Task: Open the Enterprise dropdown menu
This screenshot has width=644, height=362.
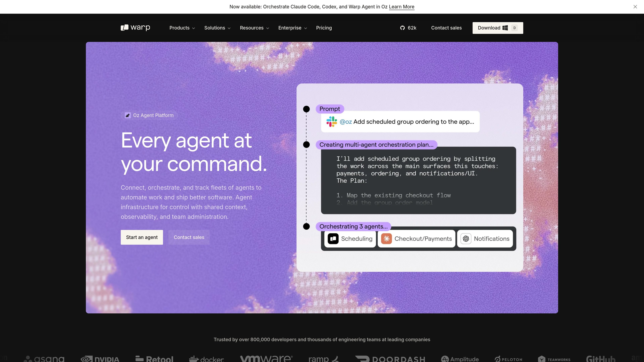Action: (292, 28)
